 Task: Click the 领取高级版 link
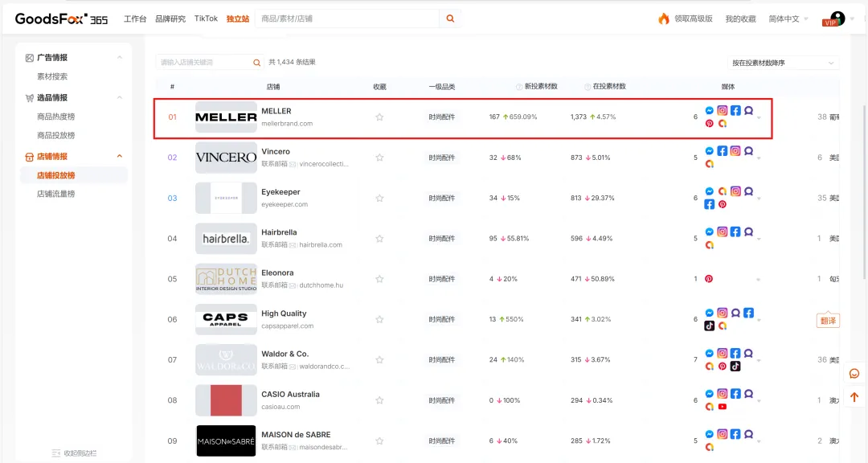tap(693, 18)
